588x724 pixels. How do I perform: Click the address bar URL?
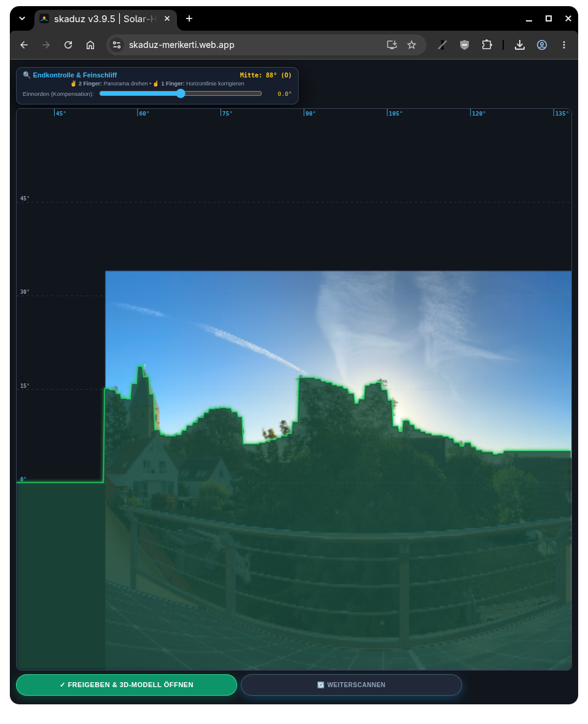181,45
